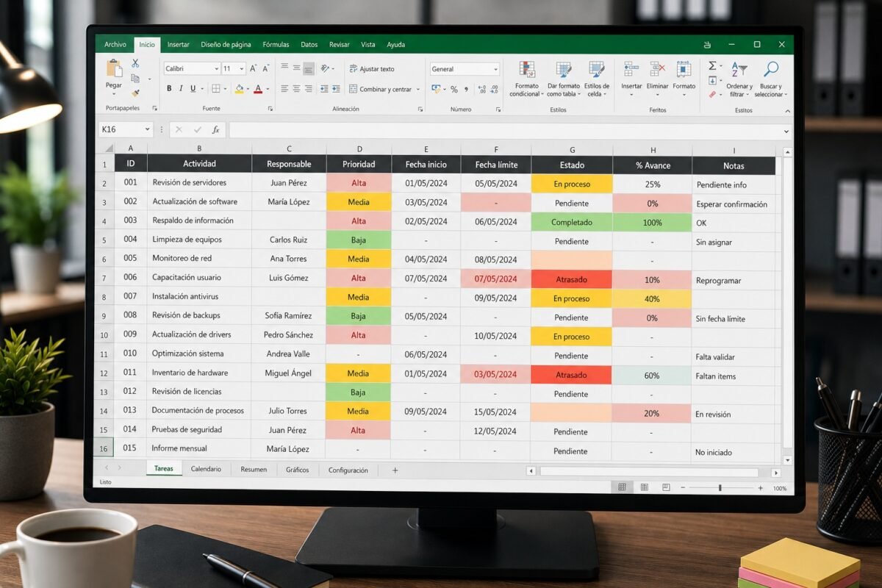Click the Cut scissors icon

135,64
